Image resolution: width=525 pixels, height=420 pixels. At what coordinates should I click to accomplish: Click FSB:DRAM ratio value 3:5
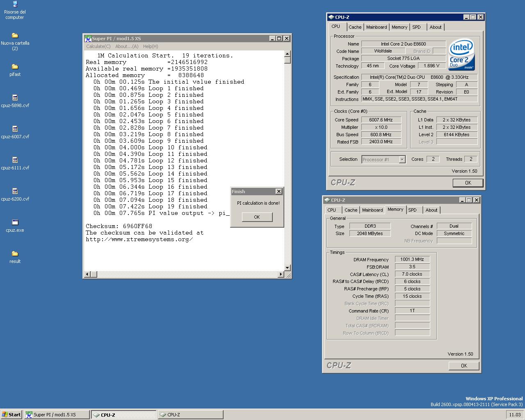pyautogui.click(x=412, y=267)
